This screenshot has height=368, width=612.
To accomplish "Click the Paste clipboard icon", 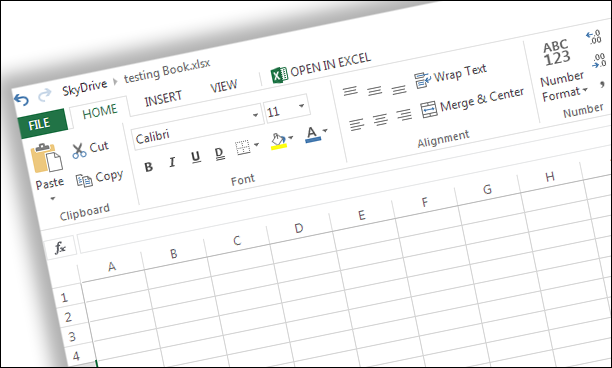I will [x=47, y=158].
